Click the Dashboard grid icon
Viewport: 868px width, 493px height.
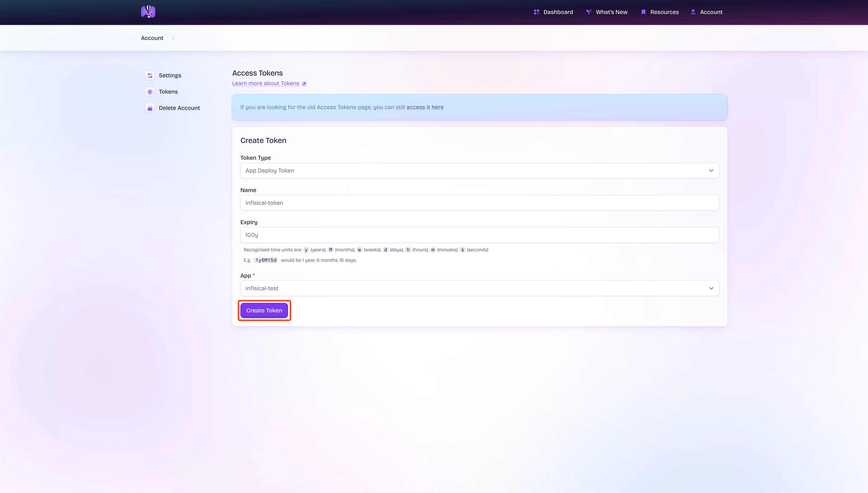[536, 12]
